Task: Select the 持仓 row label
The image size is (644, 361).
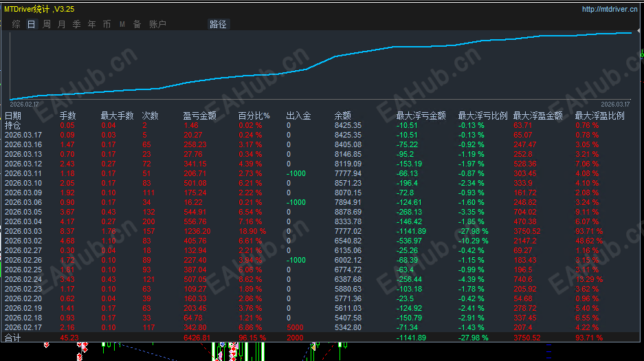Action: pyautogui.click(x=13, y=125)
